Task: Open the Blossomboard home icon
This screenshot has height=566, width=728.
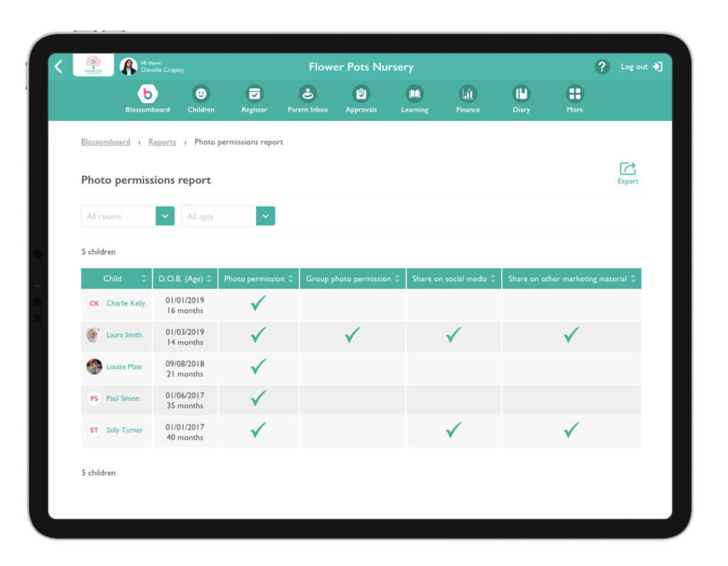Action: [x=148, y=95]
